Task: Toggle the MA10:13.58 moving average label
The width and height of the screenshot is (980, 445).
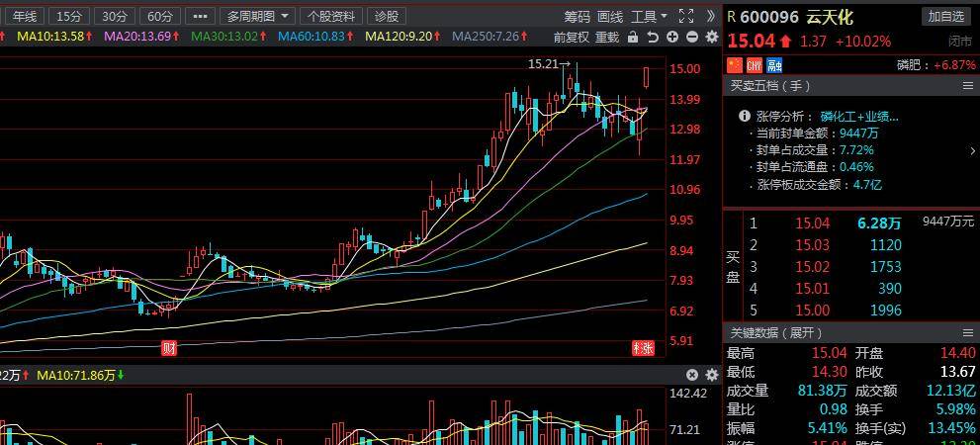Action: 51,37
